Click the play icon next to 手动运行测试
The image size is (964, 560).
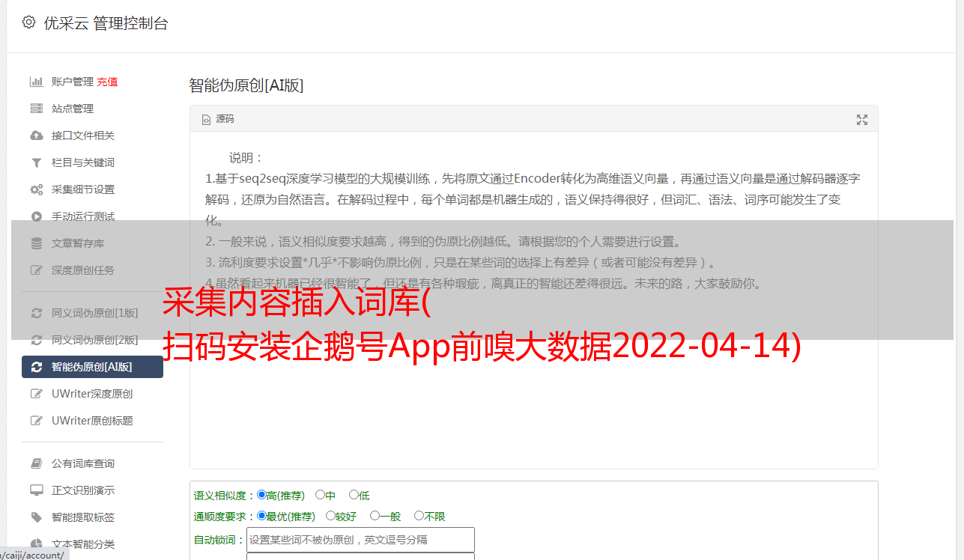pos(36,216)
